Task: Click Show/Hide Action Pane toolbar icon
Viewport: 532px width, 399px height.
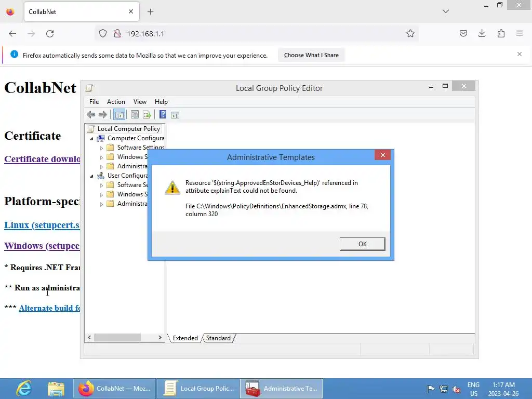Action: 175,115
